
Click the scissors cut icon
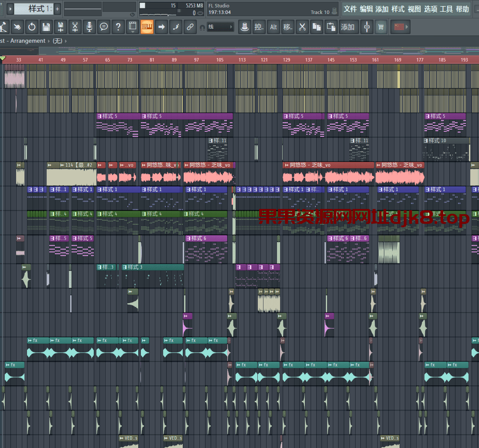pos(301,27)
